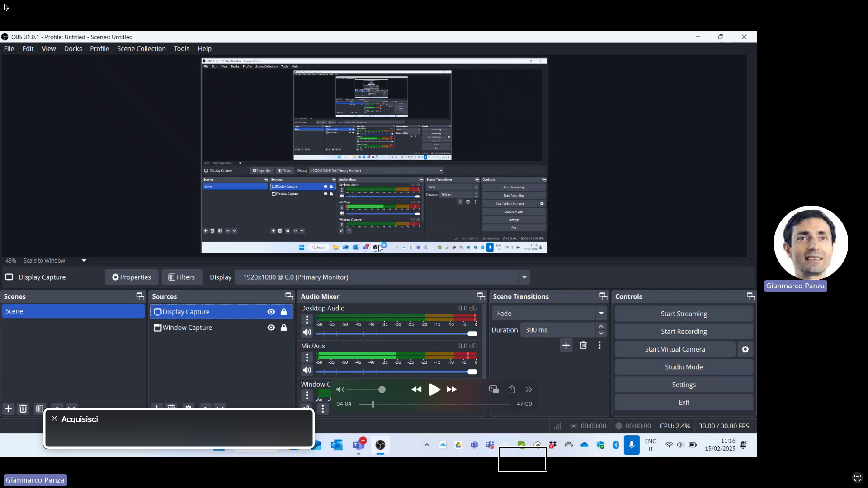This screenshot has width=868, height=488.
Task: Open scene filters icon in Scenes panel
Action: (40, 409)
